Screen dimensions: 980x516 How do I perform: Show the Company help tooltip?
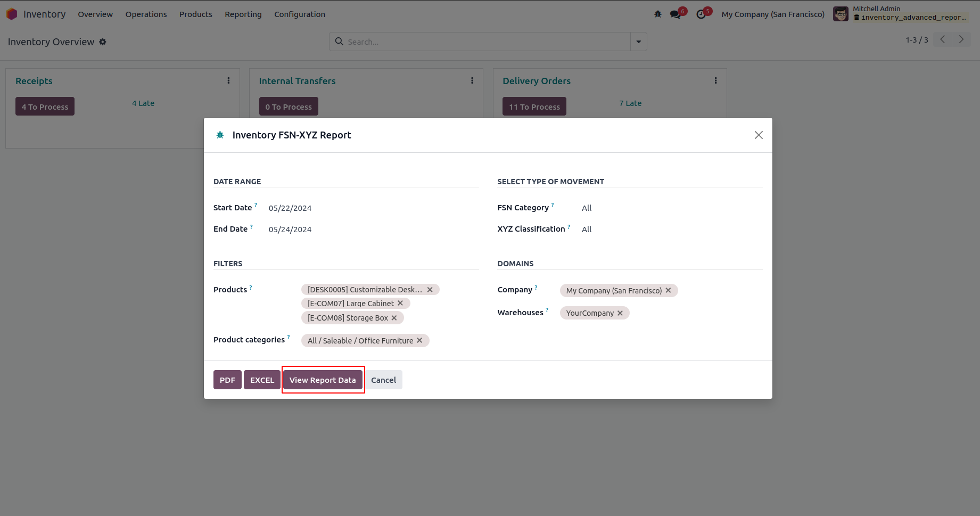click(x=536, y=287)
